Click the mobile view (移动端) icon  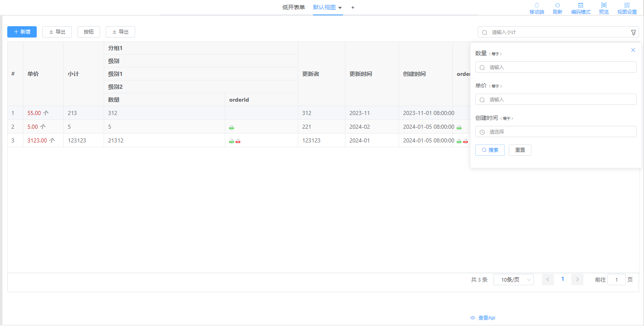tap(537, 6)
